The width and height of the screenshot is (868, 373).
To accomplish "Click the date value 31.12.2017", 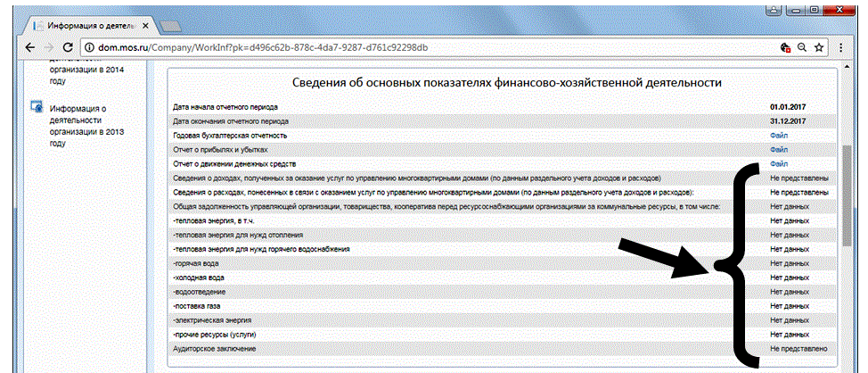I will point(787,120).
